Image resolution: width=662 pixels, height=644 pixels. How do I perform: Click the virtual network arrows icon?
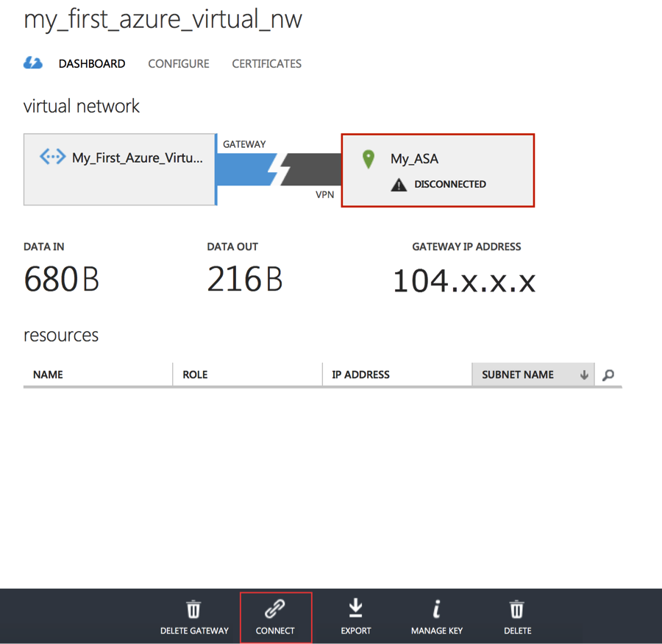(x=53, y=157)
